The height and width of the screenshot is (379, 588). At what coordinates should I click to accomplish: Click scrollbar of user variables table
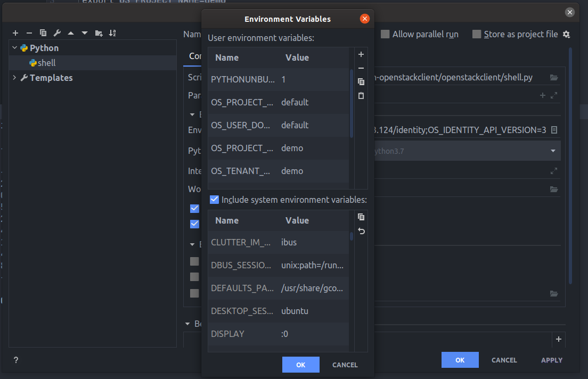click(352, 103)
